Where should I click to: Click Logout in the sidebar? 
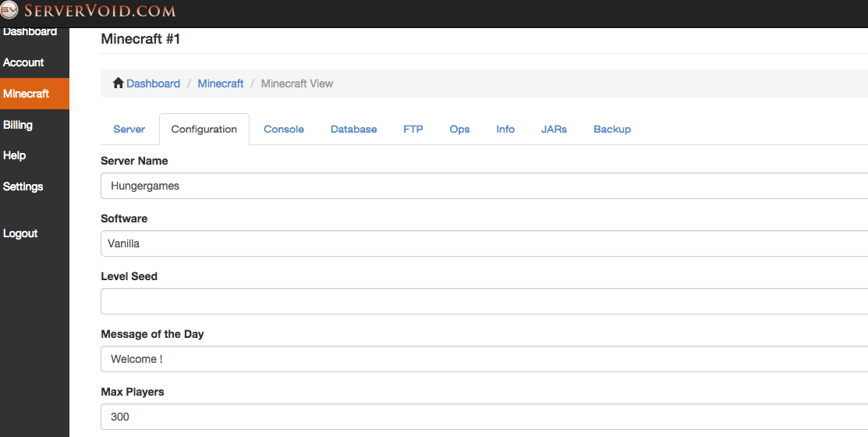tap(20, 233)
